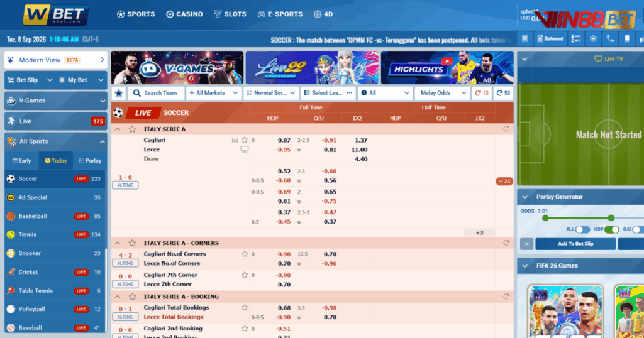Open the All time filter dropdown
This screenshot has height=338, width=644.
point(385,93)
